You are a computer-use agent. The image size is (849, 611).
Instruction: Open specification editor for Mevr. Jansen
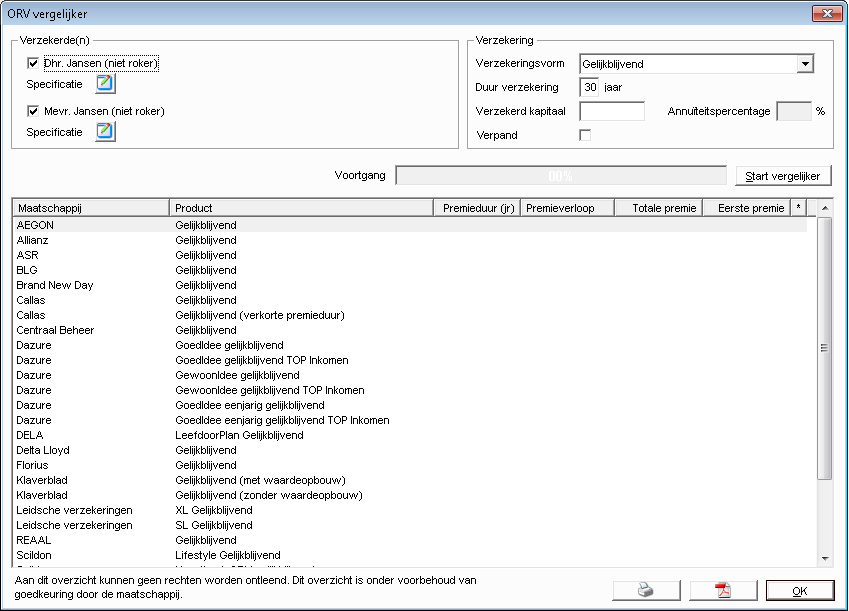coord(105,131)
